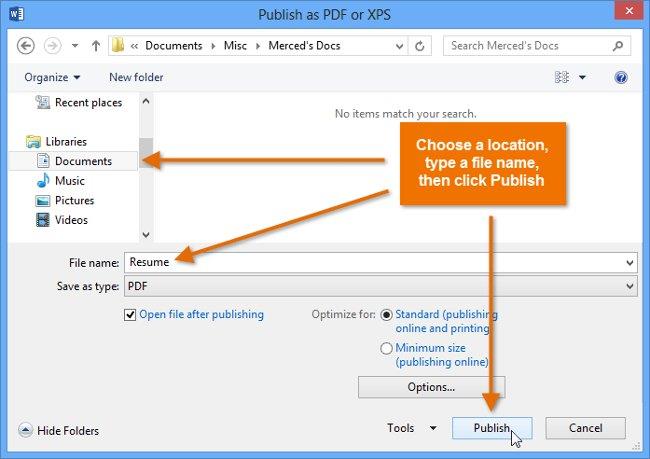Click the search magnifier icon
Image resolution: width=650 pixels, height=459 pixels.
[618, 46]
